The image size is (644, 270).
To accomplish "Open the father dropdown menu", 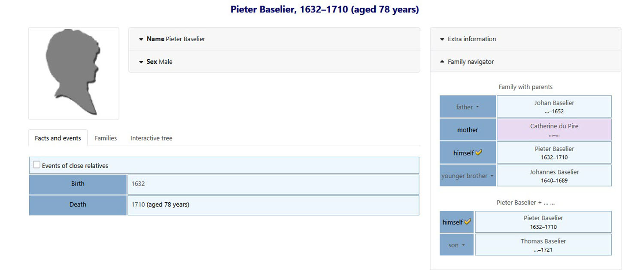I will [x=468, y=107].
